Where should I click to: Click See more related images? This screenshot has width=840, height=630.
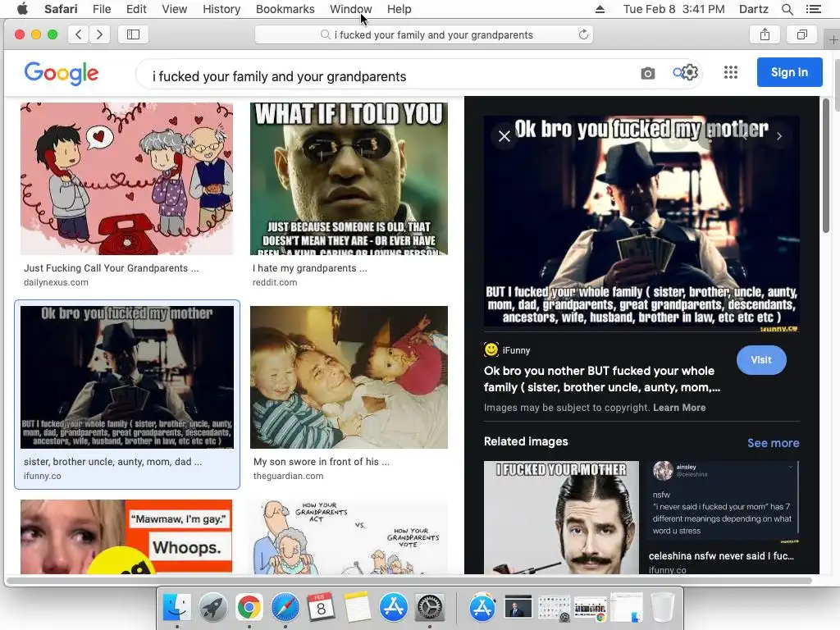pyautogui.click(x=773, y=443)
